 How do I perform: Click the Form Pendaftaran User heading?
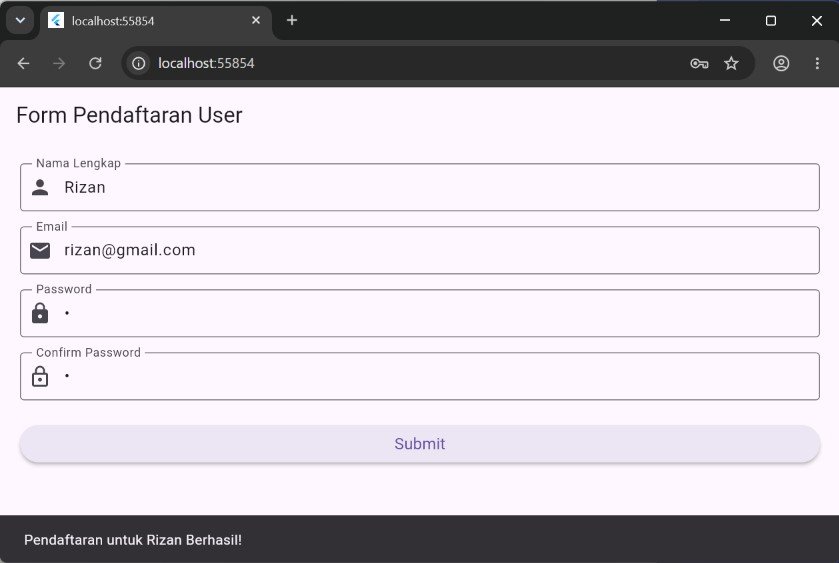pos(129,115)
